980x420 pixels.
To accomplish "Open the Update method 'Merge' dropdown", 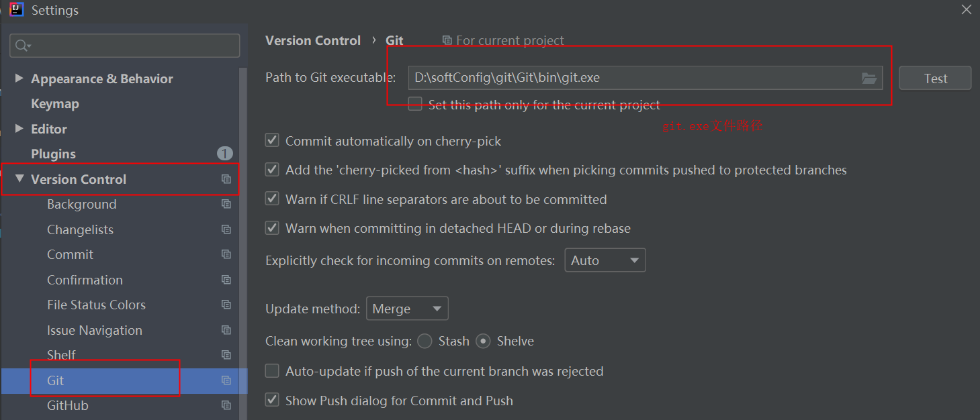I will point(407,309).
